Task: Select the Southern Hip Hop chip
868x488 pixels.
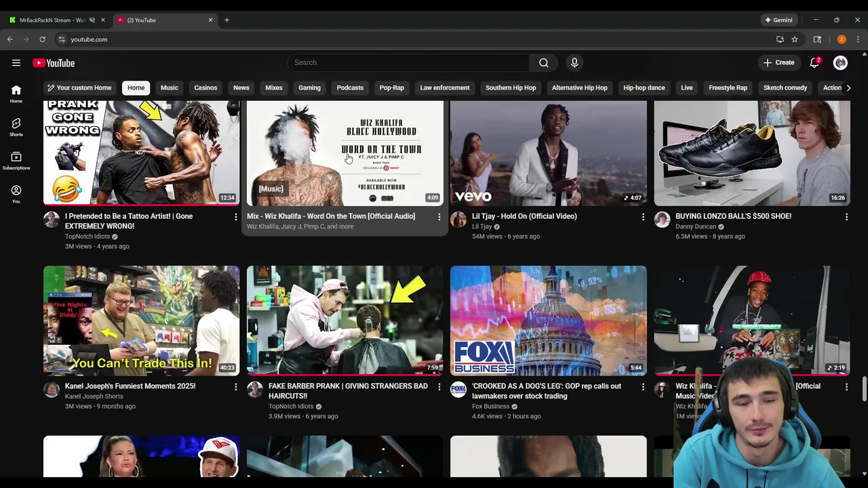Action: pos(511,87)
